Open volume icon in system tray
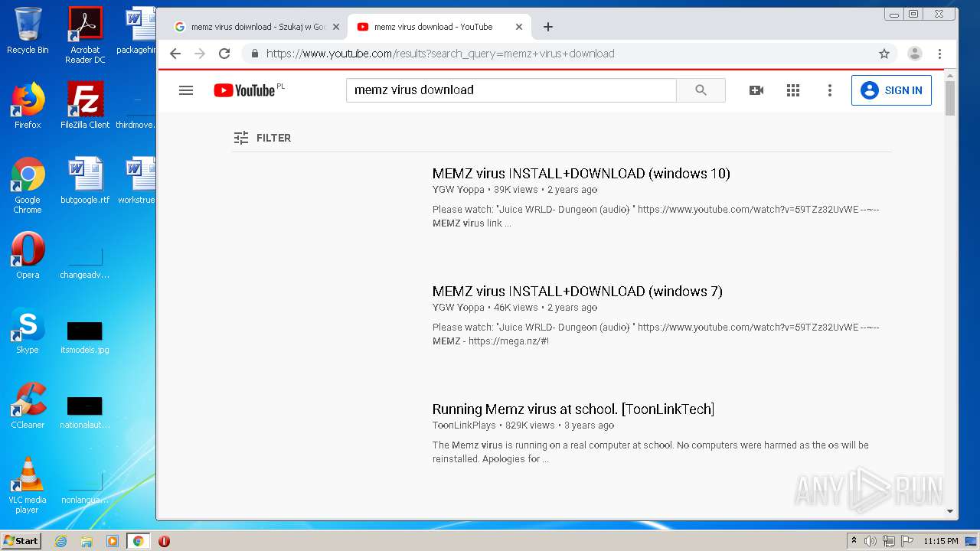 pyautogui.click(x=871, y=541)
